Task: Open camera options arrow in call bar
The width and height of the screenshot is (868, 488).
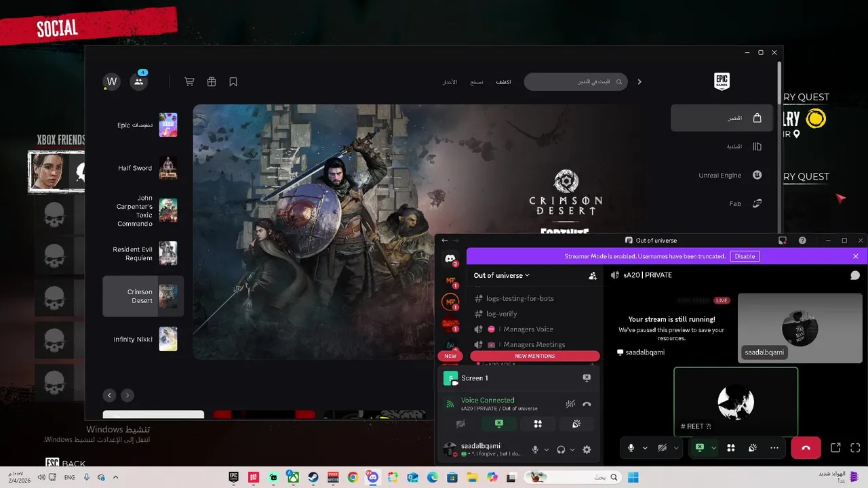Action: (x=676, y=448)
